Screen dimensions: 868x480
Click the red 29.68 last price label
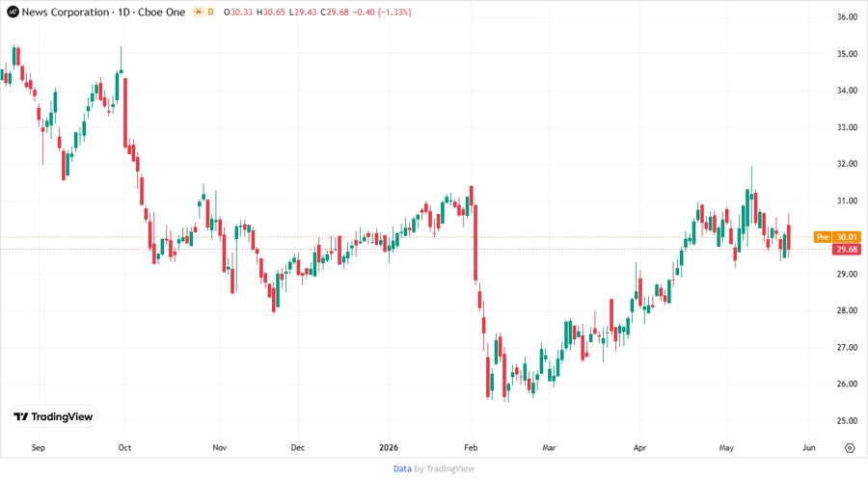point(846,250)
